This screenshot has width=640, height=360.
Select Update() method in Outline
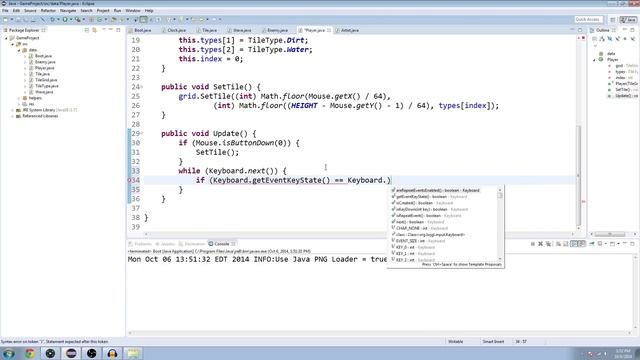[623, 96]
